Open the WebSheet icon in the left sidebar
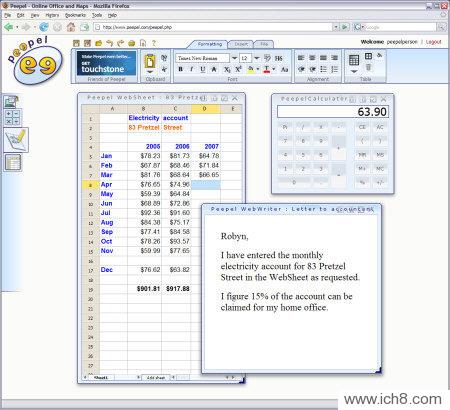Screen dimensions: 450x410 pos(13,163)
